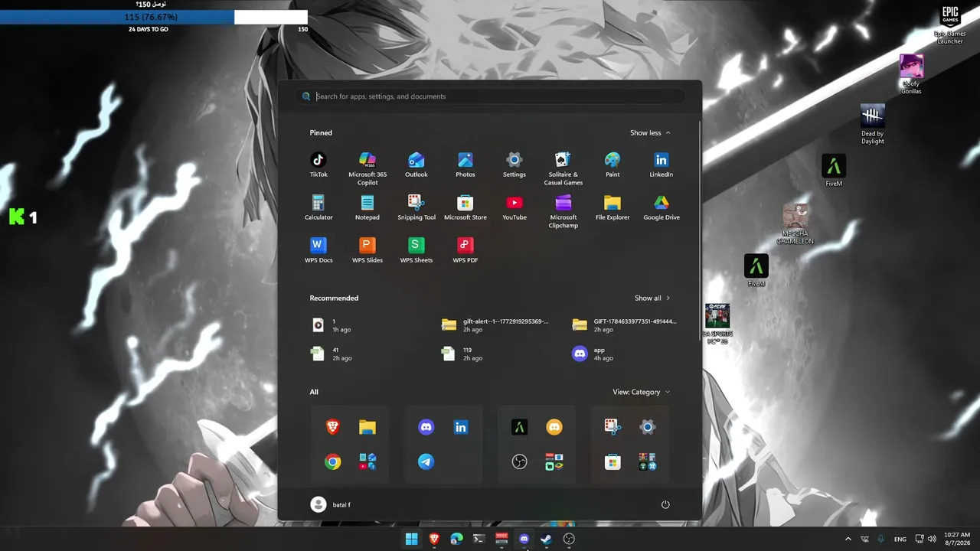This screenshot has height=551, width=980.
Task: Open the pinned Snipping Tool tile with its label
Action: [x=416, y=207]
